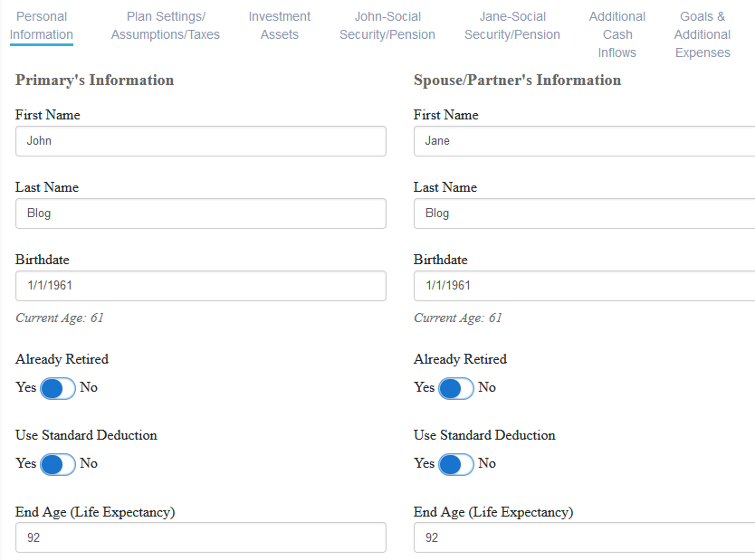755x560 pixels.
Task: Focus the Primary's Last Name field
Action: pyautogui.click(x=200, y=214)
